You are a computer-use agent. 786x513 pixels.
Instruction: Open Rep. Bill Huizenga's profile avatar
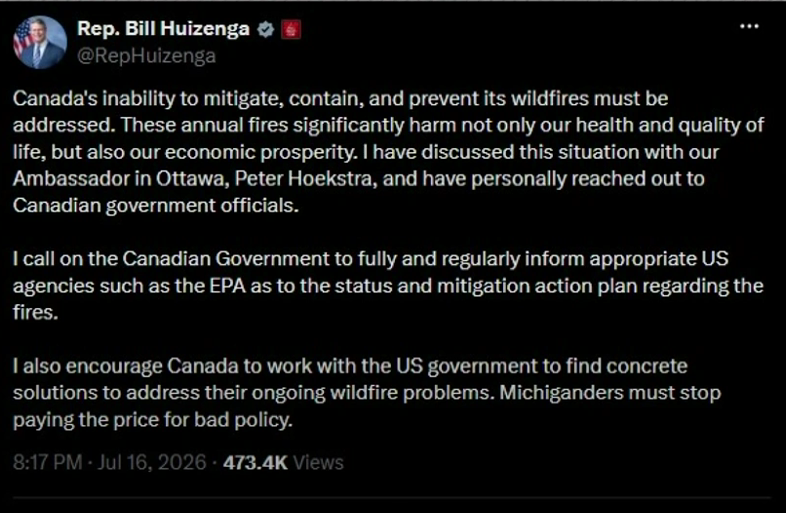point(40,42)
